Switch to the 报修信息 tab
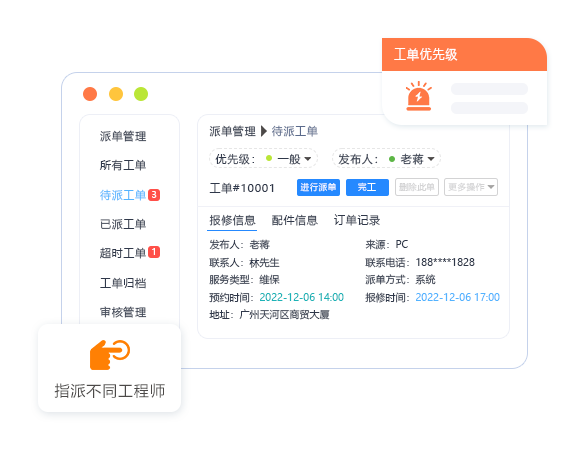 coord(232,220)
